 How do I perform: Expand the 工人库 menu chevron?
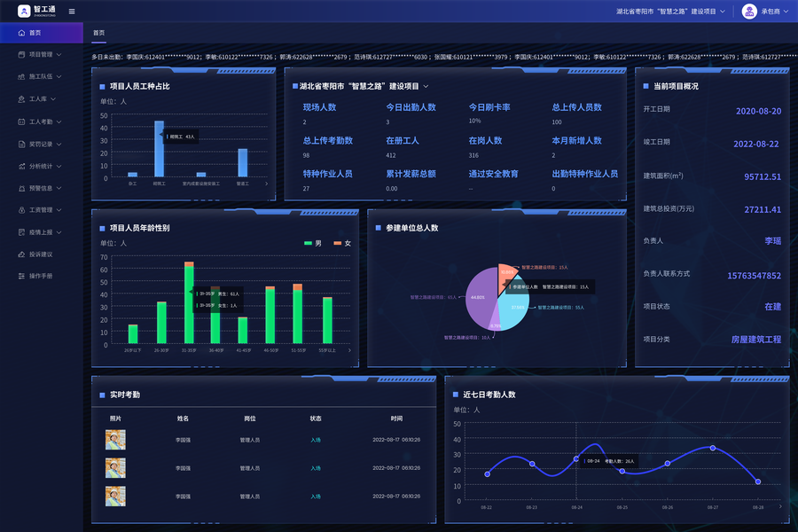tap(53, 98)
